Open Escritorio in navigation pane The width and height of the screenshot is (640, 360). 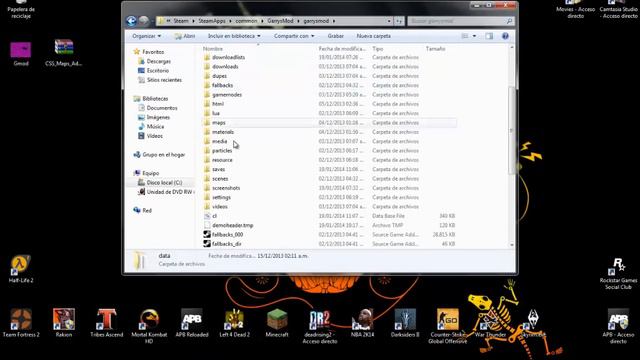pyautogui.click(x=158, y=71)
